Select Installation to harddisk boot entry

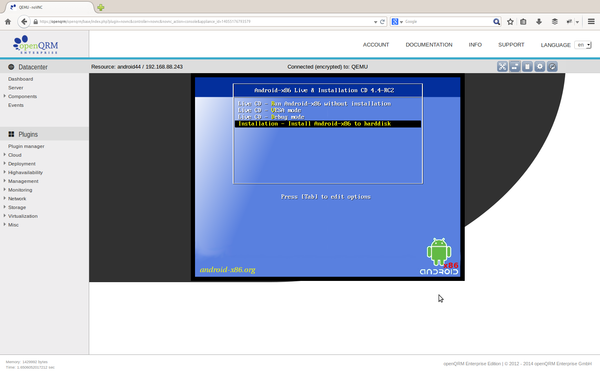click(328, 124)
